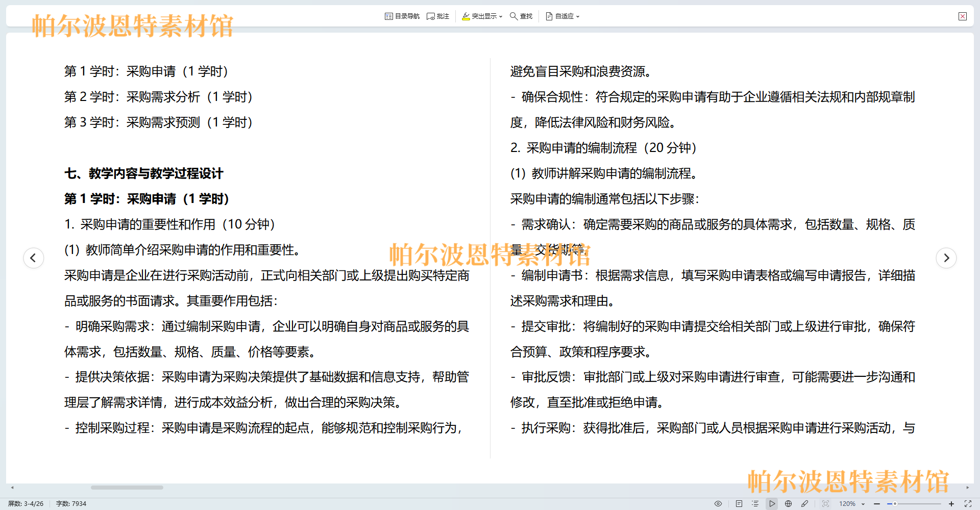
Task: Click line 2. 采购申请的编制流程（20 分钟）
Action: click(x=604, y=148)
